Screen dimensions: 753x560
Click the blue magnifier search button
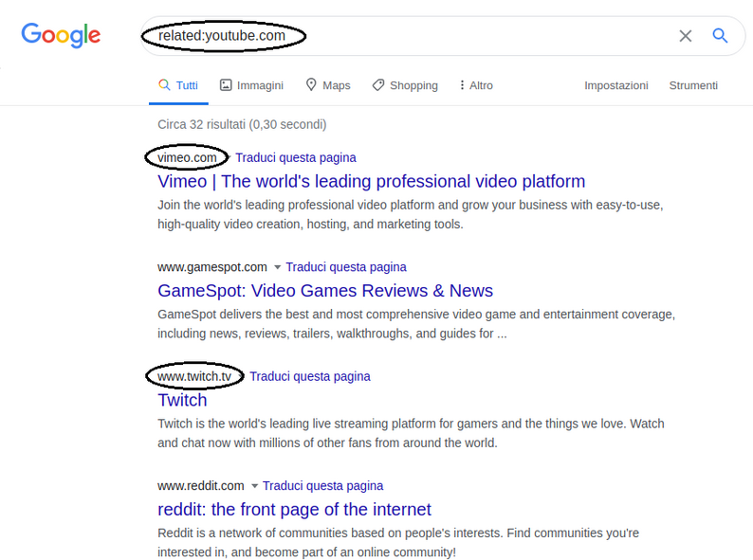tap(720, 35)
